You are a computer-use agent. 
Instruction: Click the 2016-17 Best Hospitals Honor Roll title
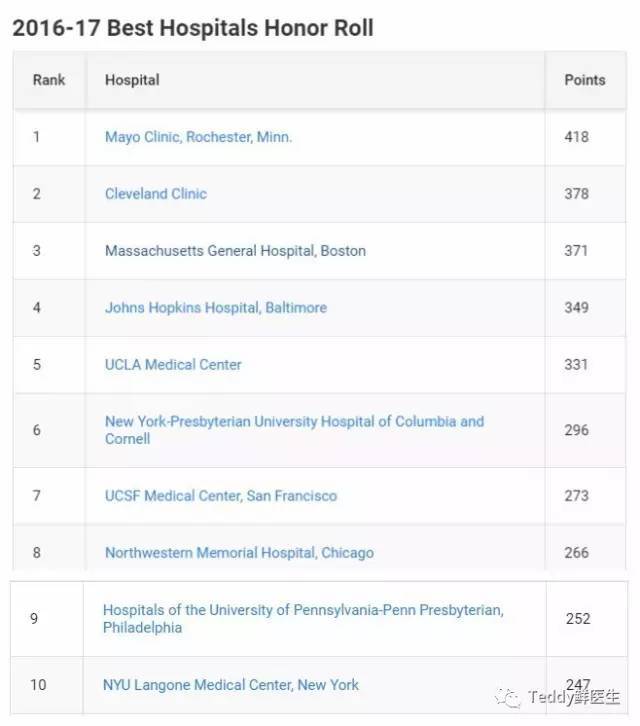(x=193, y=27)
